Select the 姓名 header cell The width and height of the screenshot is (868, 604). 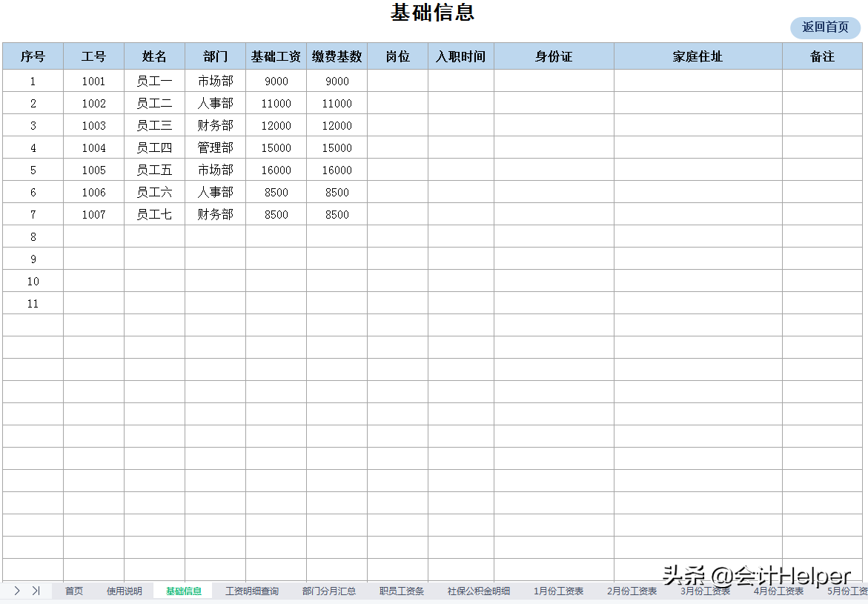click(x=154, y=56)
